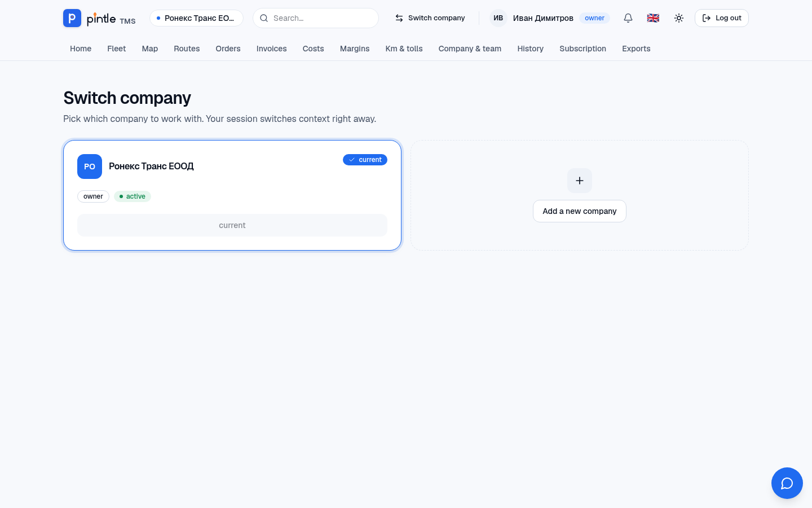Viewport: 812px width, 508px height.
Task: Change language via UK flag icon
Action: pos(653,18)
